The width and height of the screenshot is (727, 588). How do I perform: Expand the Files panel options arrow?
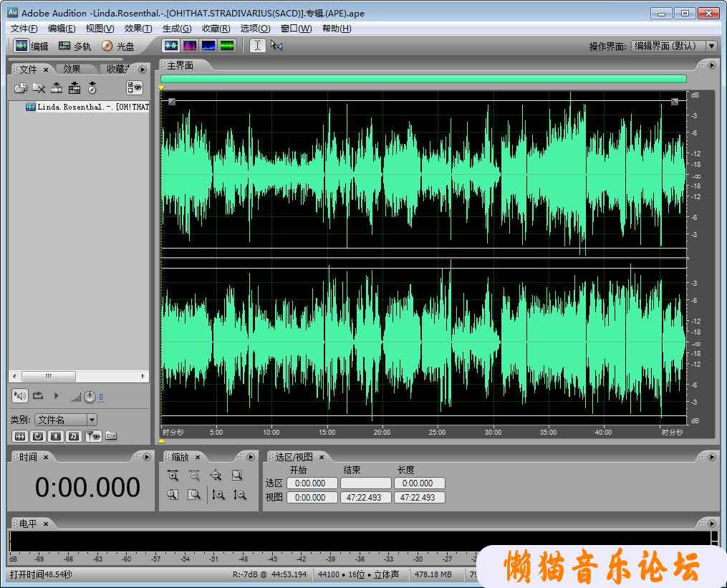point(143,69)
